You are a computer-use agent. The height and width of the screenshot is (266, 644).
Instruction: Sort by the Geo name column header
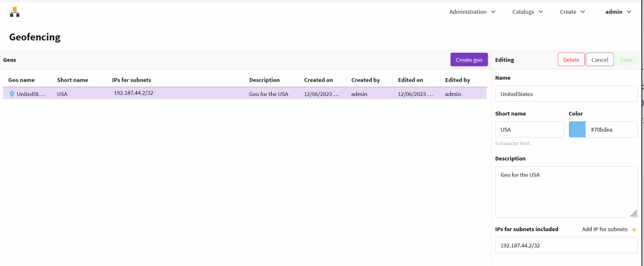click(21, 80)
